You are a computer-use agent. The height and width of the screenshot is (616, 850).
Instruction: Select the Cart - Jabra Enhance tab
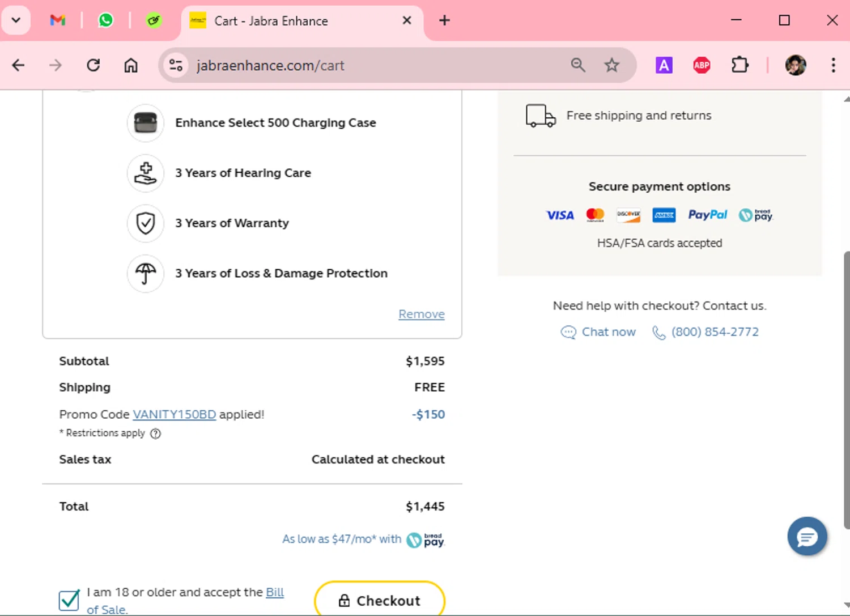pos(302,21)
